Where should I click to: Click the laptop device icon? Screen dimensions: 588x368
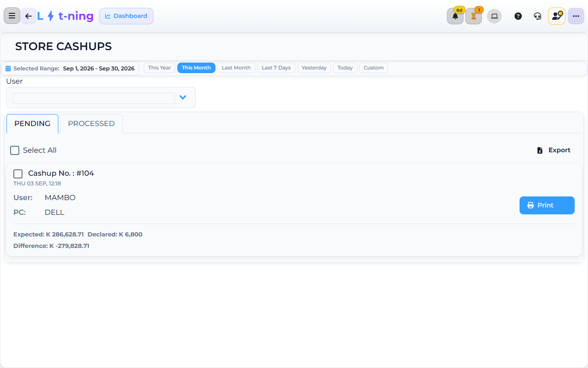click(x=494, y=16)
